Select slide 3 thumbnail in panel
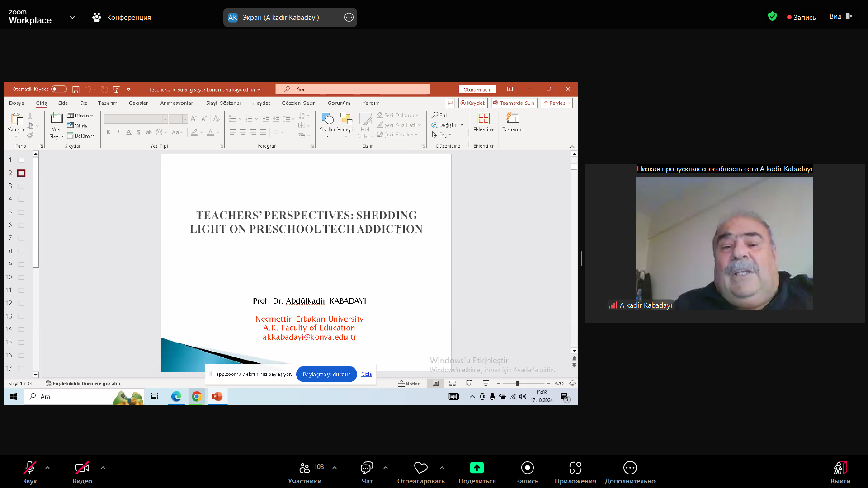The image size is (868, 488). point(21,186)
